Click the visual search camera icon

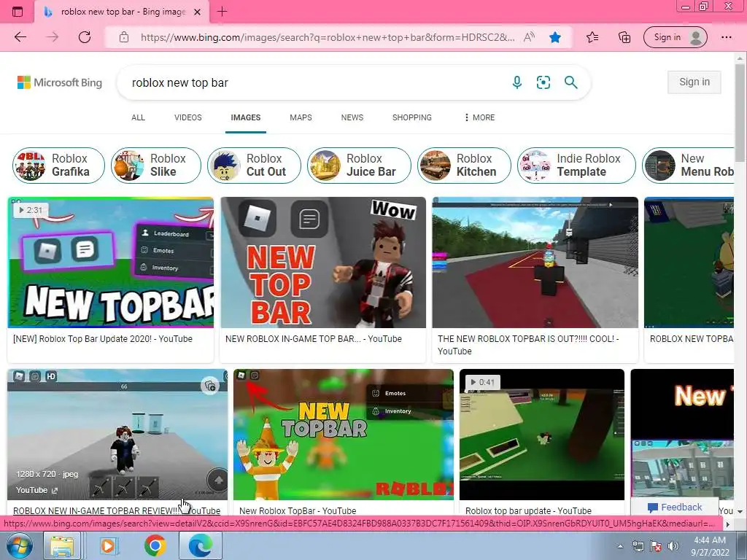[x=543, y=82]
